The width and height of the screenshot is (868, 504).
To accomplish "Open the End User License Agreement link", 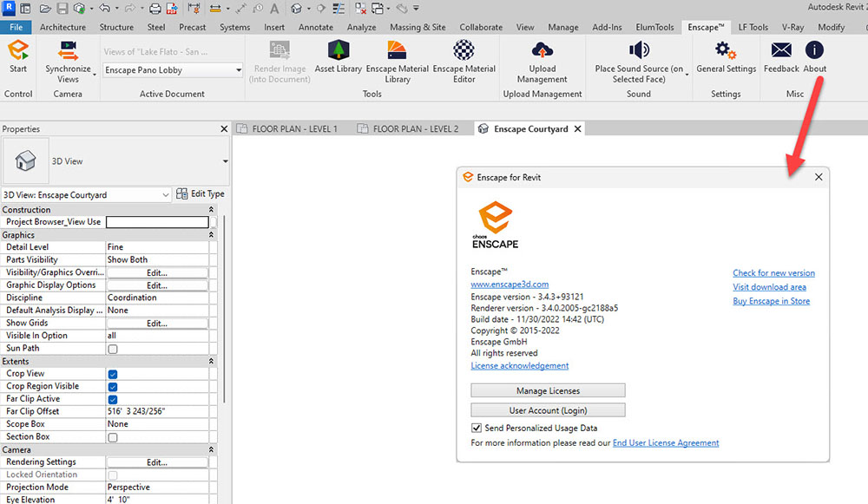I will point(666,442).
